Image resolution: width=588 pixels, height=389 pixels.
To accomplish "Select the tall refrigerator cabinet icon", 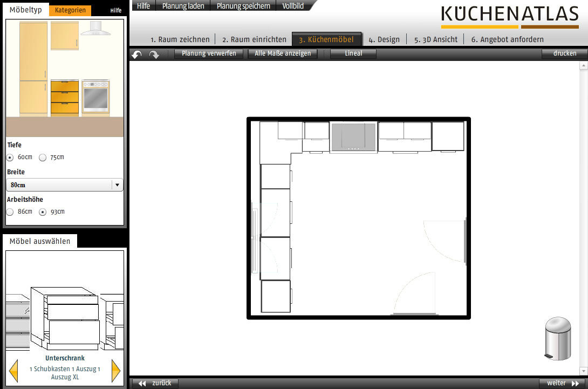I will click(x=33, y=69).
